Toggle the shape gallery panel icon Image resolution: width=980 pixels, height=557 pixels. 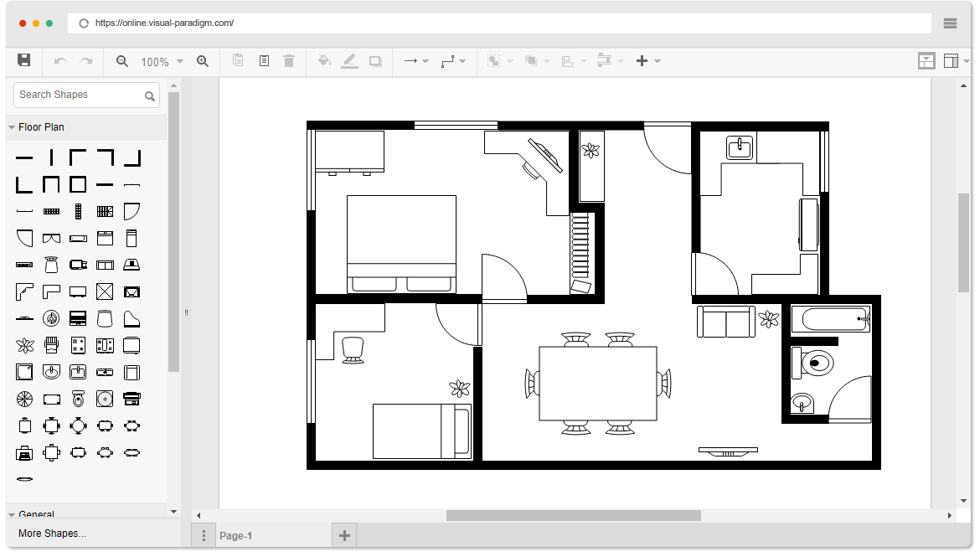[x=926, y=60]
